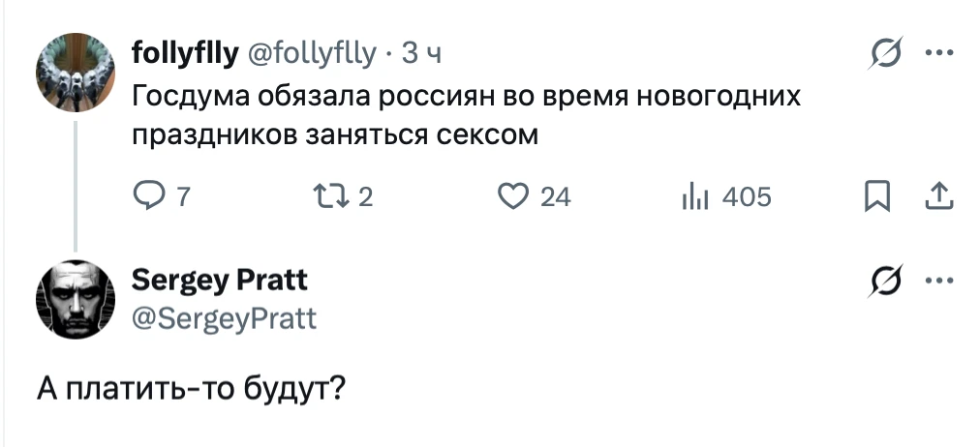980x447 pixels.
Task: Open the @SergeyPratt handle link
Action: [223, 316]
